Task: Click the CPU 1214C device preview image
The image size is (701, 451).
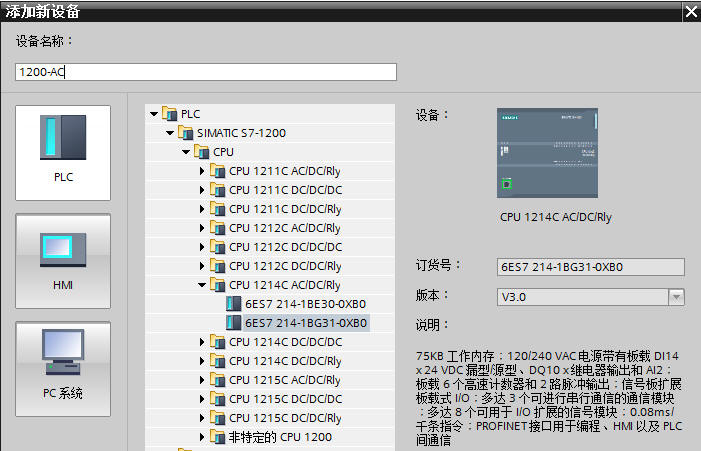Action: [x=547, y=153]
